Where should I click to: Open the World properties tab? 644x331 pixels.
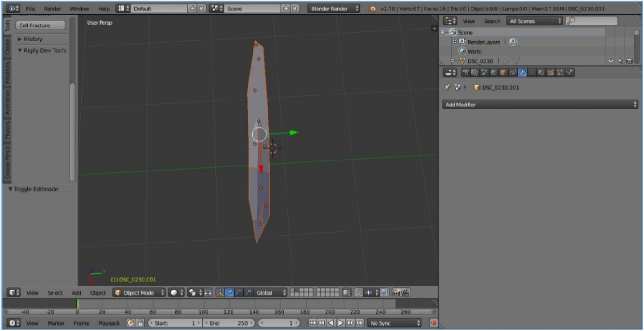tap(494, 73)
